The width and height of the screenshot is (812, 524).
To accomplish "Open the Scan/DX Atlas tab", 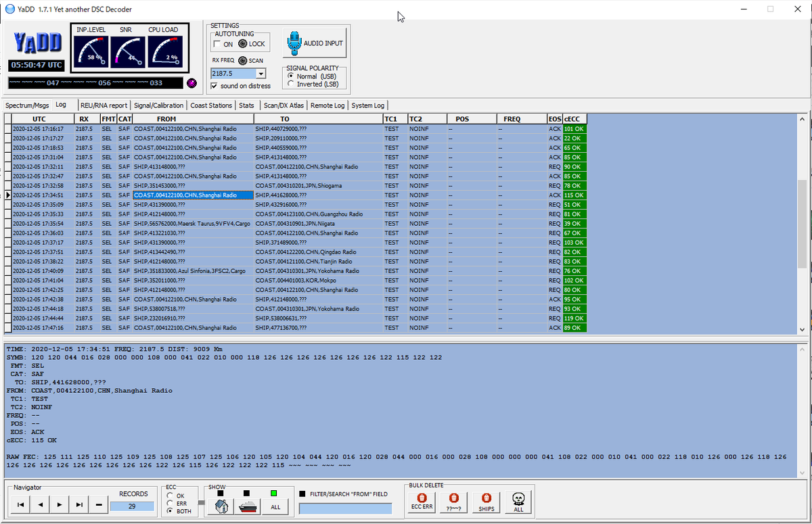I will (x=284, y=105).
